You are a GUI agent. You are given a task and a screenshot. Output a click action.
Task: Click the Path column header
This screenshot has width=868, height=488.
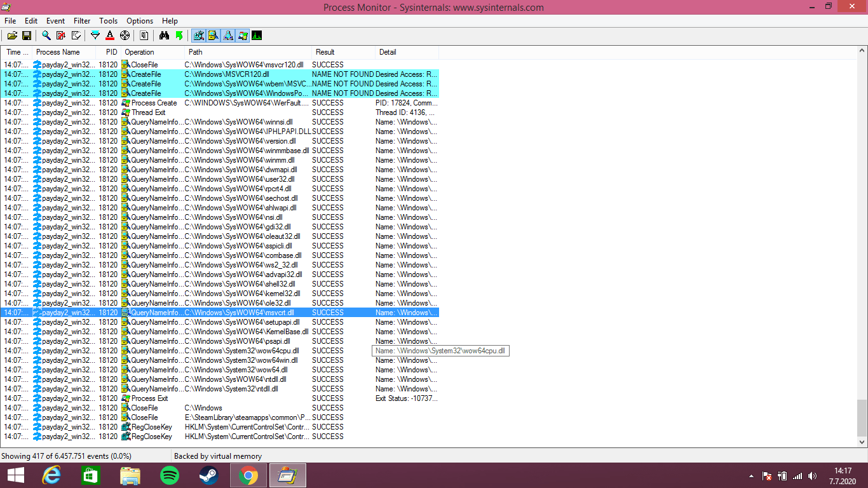248,52
